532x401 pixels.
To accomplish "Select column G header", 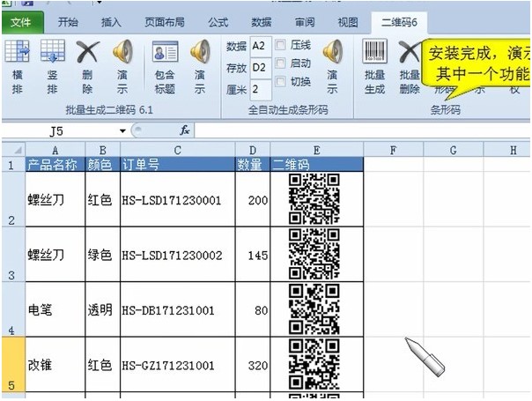I will (453, 150).
